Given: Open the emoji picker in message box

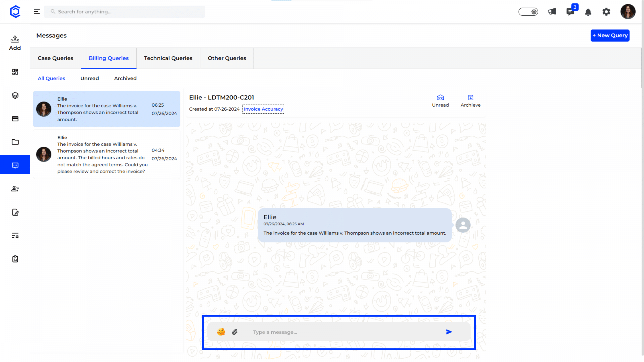Looking at the screenshot, I should tap(221, 332).
